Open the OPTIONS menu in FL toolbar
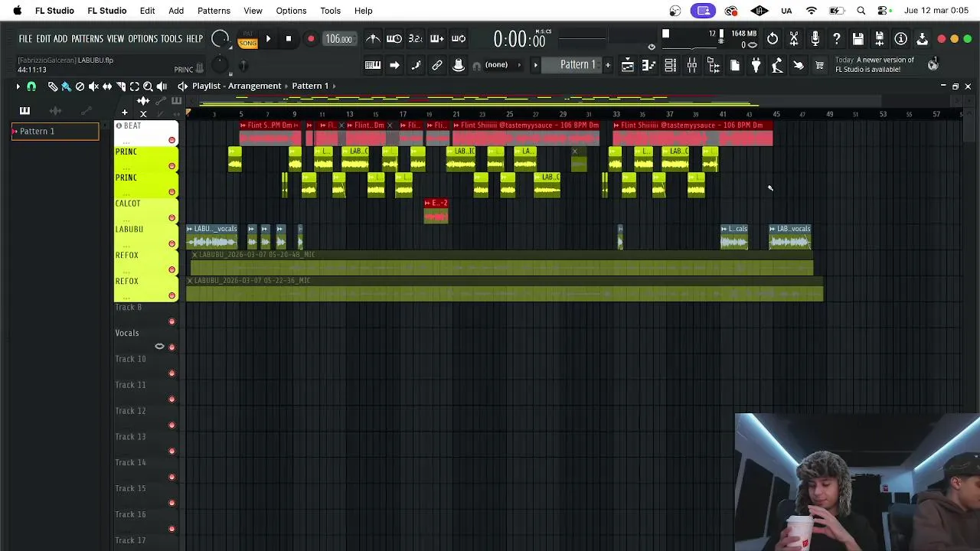 [x=142, y=39]
